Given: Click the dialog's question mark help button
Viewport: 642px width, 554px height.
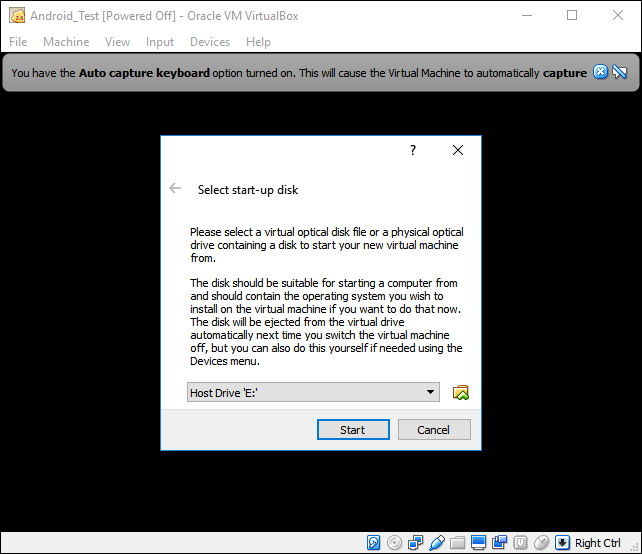Looking at the screenshot, I should click(x=413, y=150).
